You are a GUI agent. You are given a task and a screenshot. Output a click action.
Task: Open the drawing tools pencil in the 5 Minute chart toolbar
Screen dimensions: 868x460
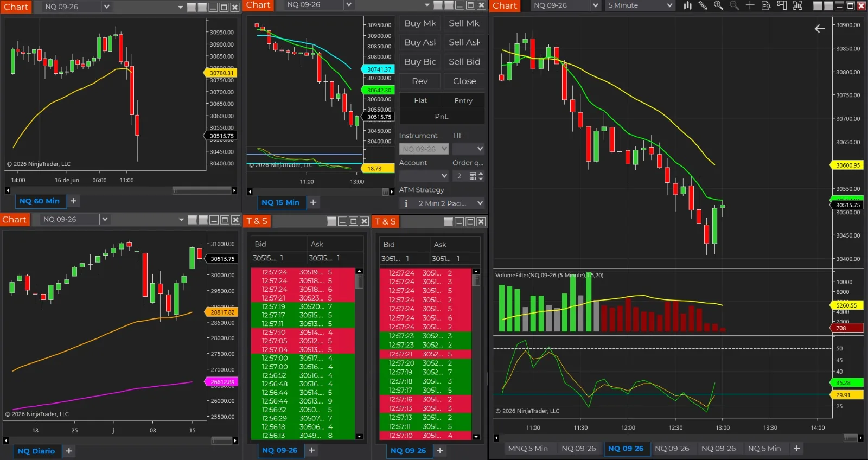coord(703,5)
